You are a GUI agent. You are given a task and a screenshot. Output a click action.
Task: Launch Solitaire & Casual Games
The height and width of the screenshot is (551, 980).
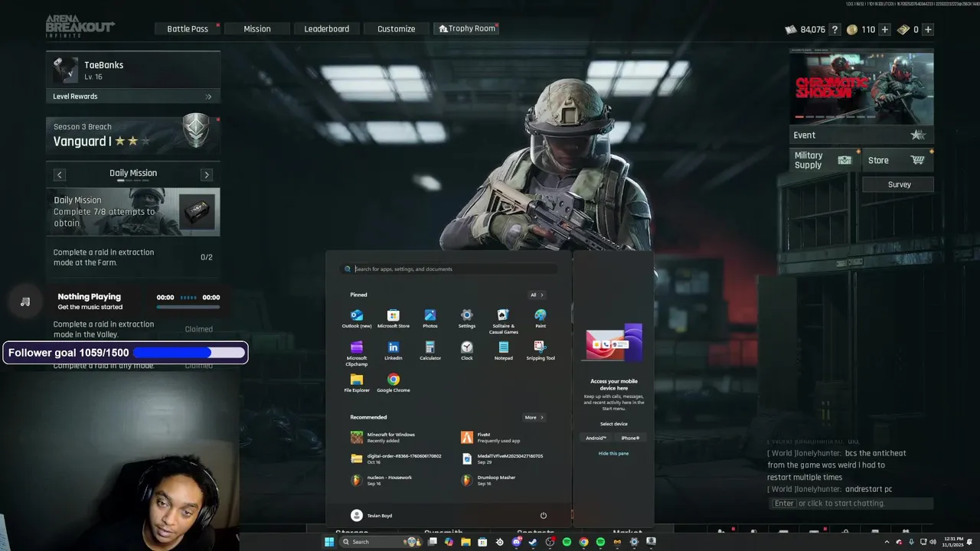[x=504, y=321]
